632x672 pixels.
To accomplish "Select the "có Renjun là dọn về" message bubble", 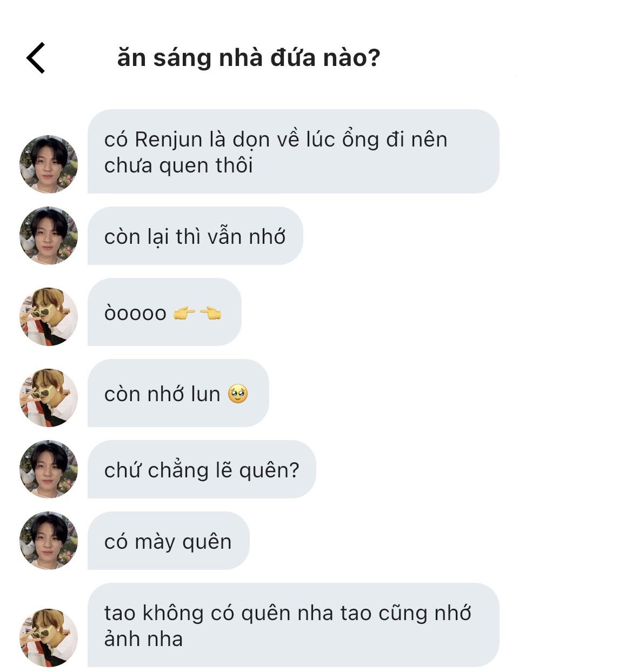I will click(x=292, y=152).
